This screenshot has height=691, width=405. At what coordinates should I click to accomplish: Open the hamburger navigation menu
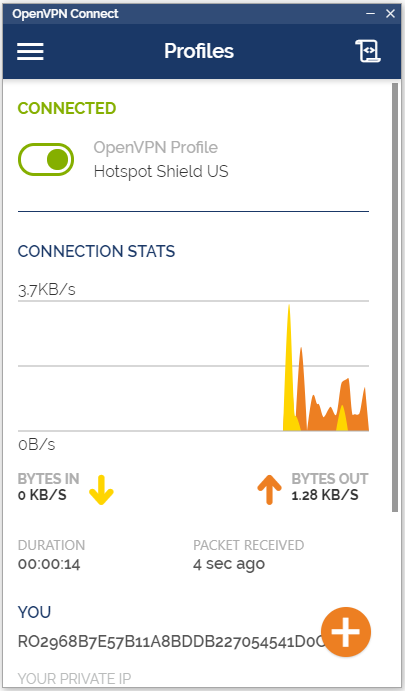[x=30, y=52]
